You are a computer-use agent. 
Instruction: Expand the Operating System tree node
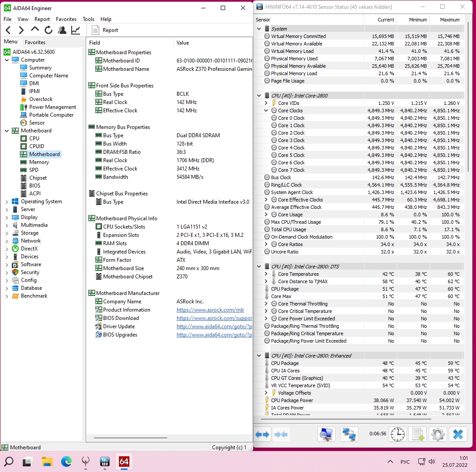[x=7, y=201]
